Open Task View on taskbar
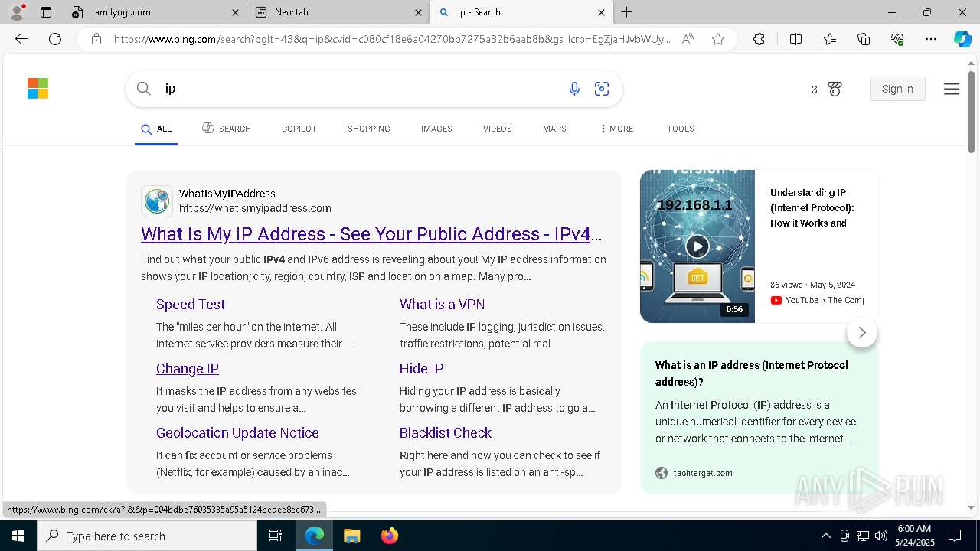The height and width of the screenshot is (551, 980). (276, 536)
